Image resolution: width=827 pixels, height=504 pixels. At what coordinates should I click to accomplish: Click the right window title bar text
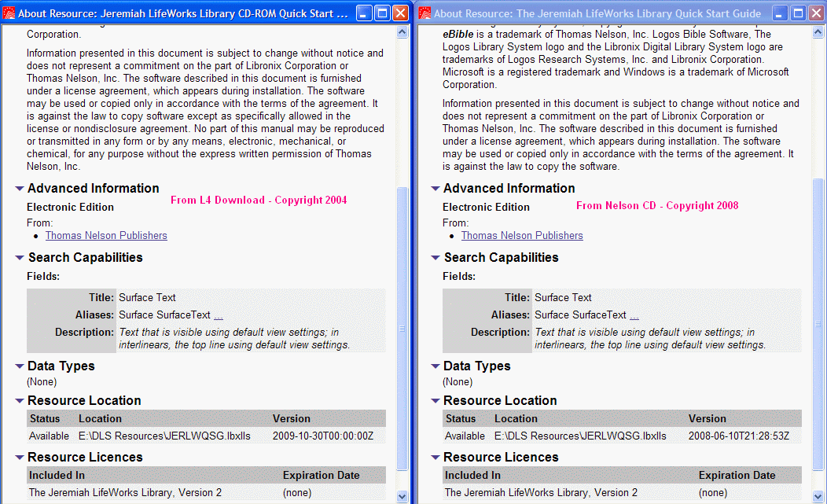[597, 13]
